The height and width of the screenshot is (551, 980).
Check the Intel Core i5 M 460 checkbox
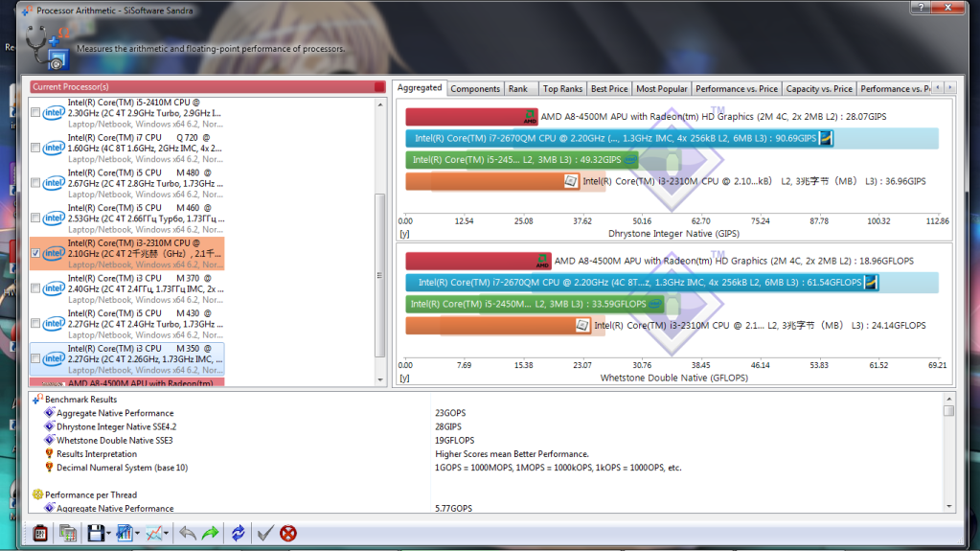pos(35,218)
